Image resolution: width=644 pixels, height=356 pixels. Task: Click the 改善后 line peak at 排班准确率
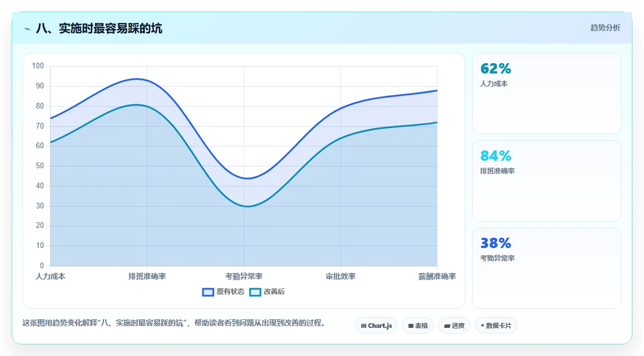pyautogui.click(x=137, y=105)
